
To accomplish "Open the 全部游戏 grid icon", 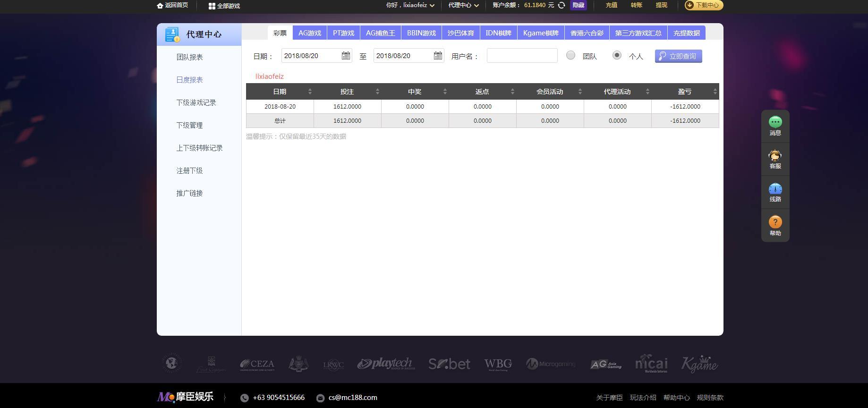I will point(212,6).
